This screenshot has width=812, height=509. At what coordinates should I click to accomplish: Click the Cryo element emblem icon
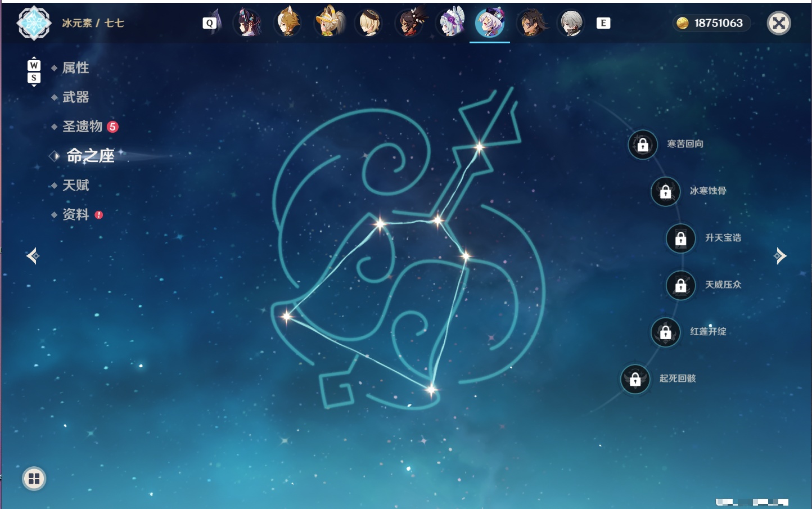pos(34,23)
